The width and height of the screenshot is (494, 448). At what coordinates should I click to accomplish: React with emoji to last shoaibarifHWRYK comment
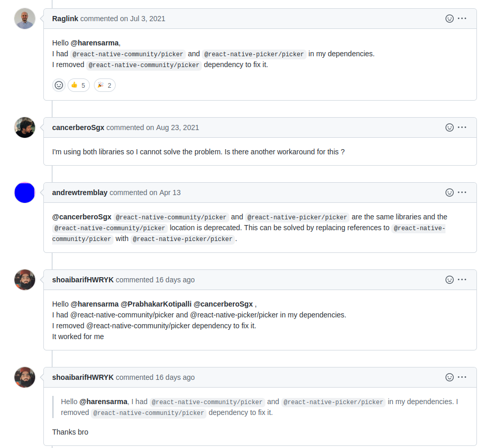click(449, 377)
